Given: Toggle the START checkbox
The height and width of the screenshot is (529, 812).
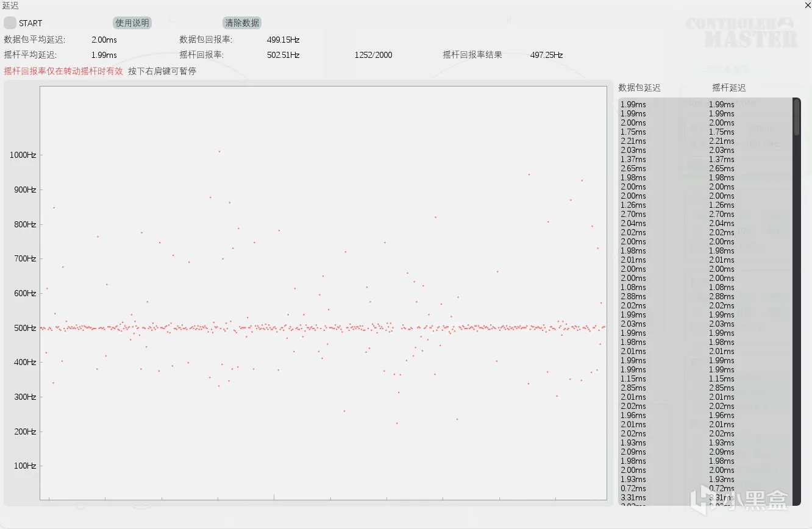Looking at the screenshot, I should (10, 23).
